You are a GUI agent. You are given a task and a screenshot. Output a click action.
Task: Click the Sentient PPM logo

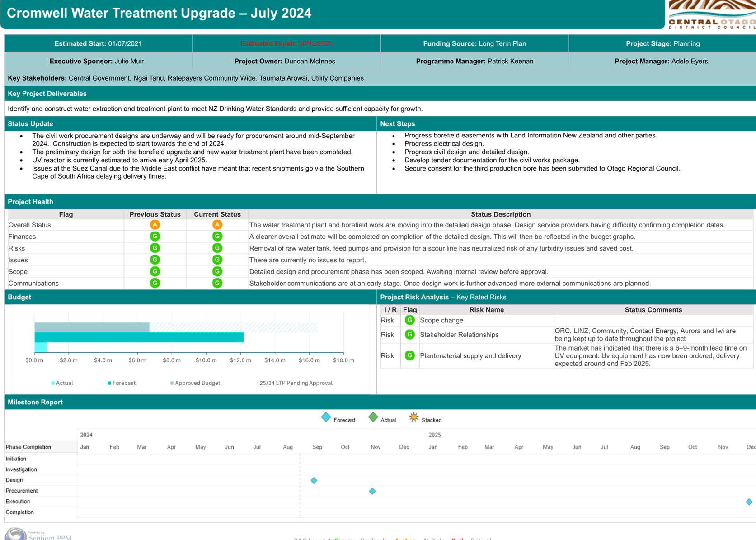click(38, 534)
